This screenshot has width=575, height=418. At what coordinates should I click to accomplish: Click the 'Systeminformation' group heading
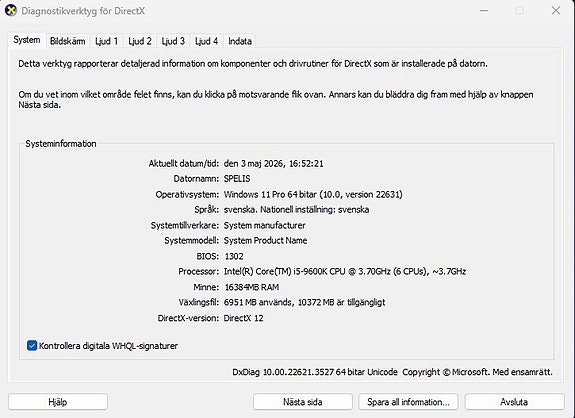click(61, 144)
